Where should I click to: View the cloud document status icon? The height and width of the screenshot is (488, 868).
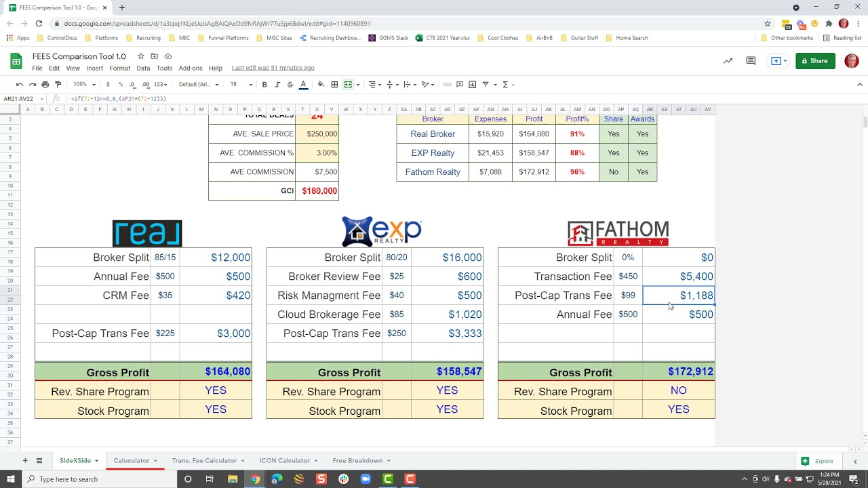(x=168, y=56)
